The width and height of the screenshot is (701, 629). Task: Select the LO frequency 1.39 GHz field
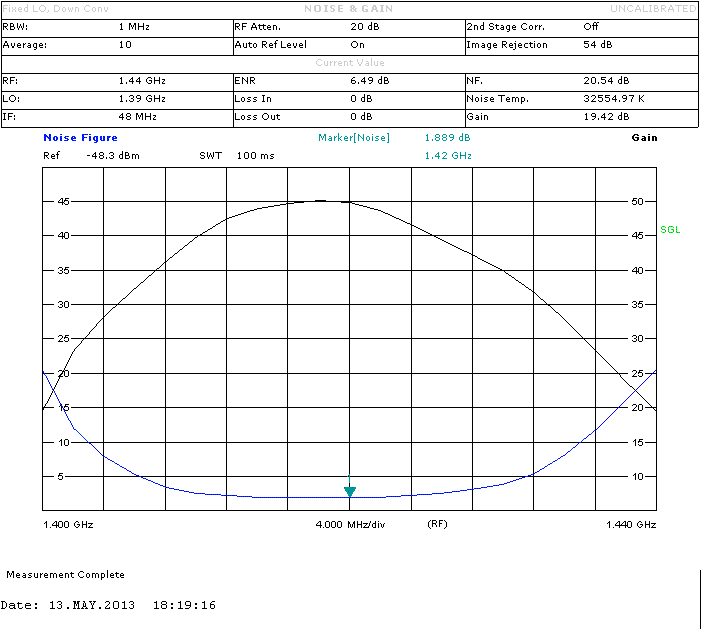tap(142, 99)
